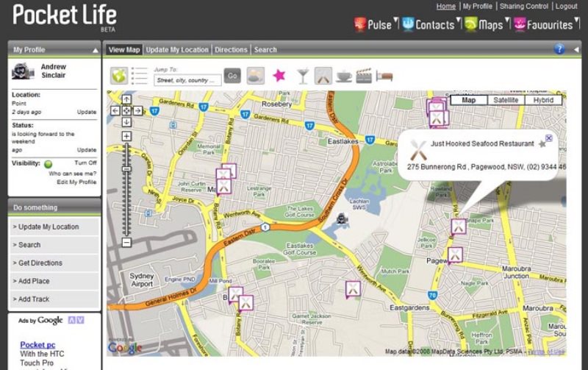588x370 pixels.
Task: Open Sharing Control link
Action: click(x=524, y=7)
